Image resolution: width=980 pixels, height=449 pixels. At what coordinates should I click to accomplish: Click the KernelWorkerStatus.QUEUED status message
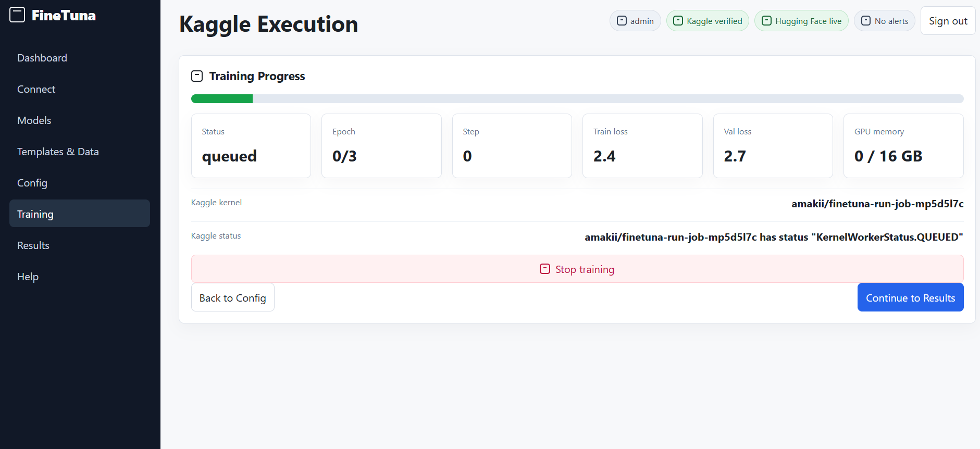click(x=774, y=237)
